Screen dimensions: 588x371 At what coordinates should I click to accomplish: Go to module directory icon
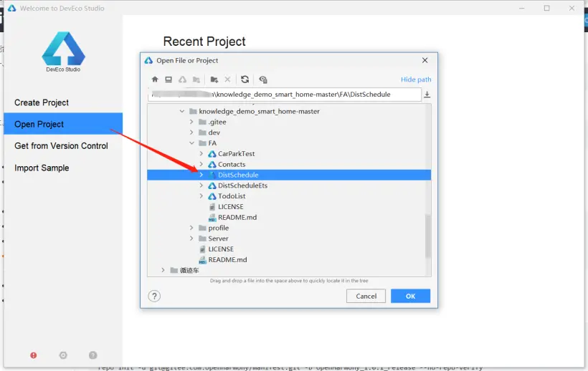(196, 79)
